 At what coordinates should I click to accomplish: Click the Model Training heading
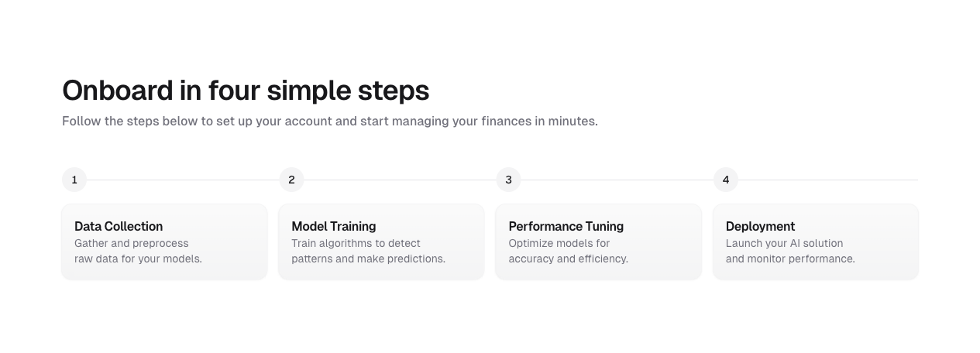coord(334,226)
